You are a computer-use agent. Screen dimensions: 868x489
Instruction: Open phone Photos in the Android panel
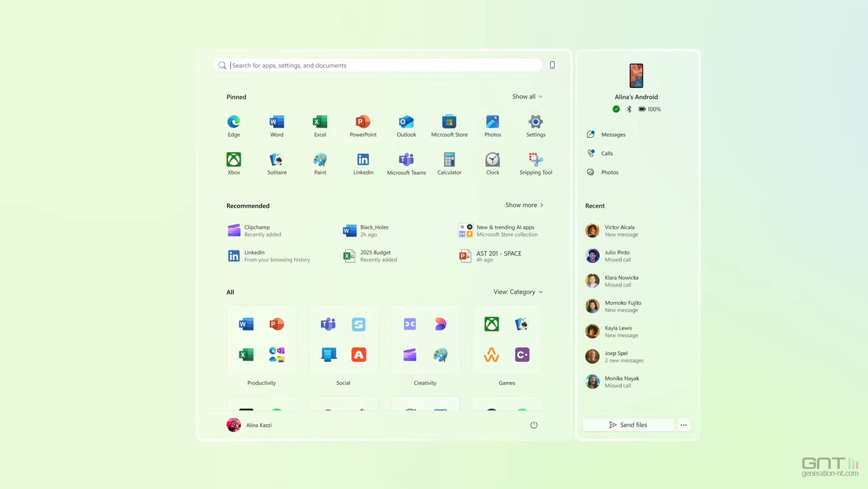603,172
